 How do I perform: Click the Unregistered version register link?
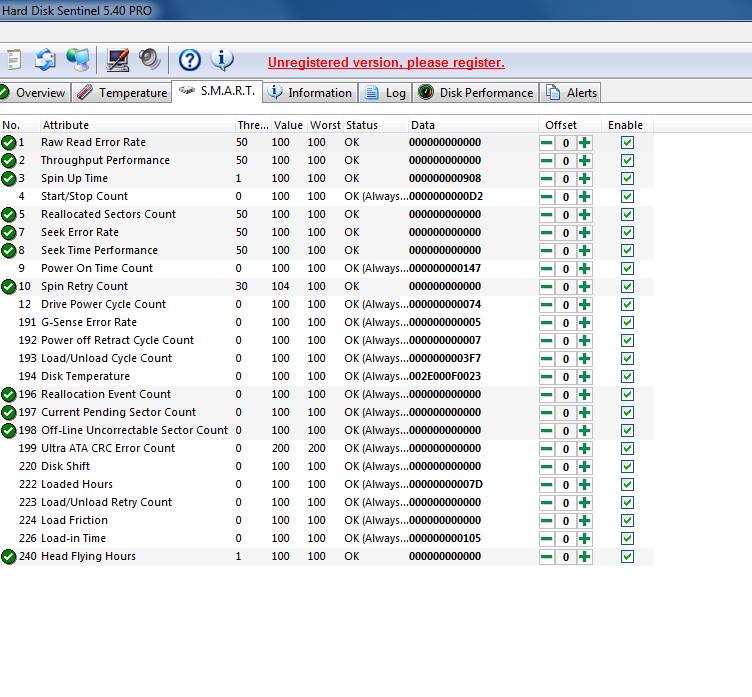386,62
